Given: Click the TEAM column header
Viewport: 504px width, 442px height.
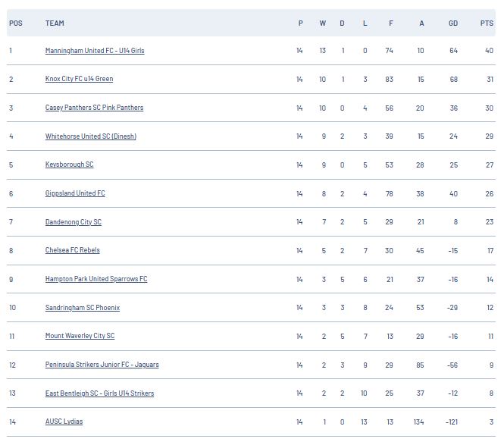Looking at the screenshot, I should click(x=55, y=24).
